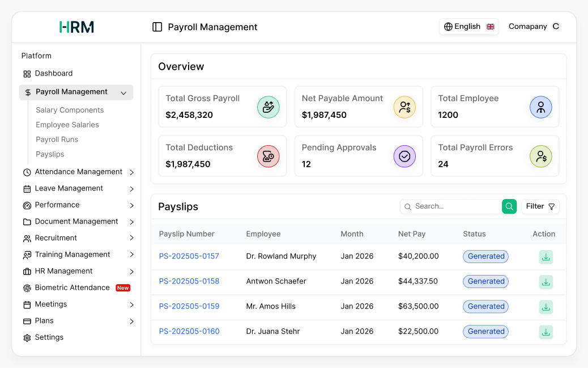Click inside the Search field
Image resolution: width=588 pixels, height=368 pixels.
coord(453,206)
